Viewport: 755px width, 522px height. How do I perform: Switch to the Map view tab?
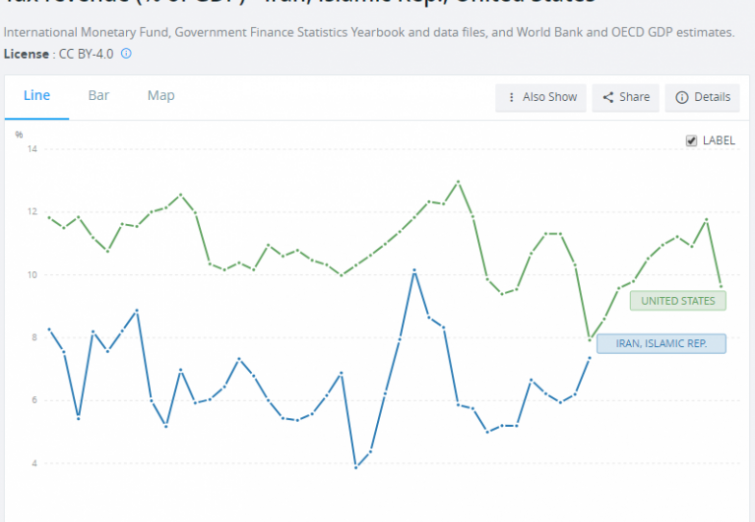[161, 96]
